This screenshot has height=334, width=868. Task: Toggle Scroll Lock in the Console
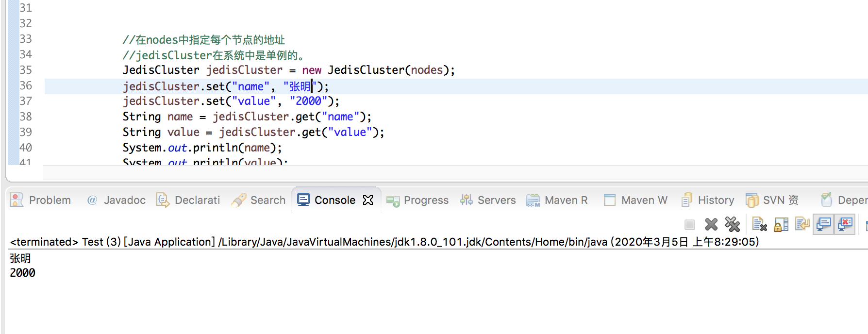[781, 224]
